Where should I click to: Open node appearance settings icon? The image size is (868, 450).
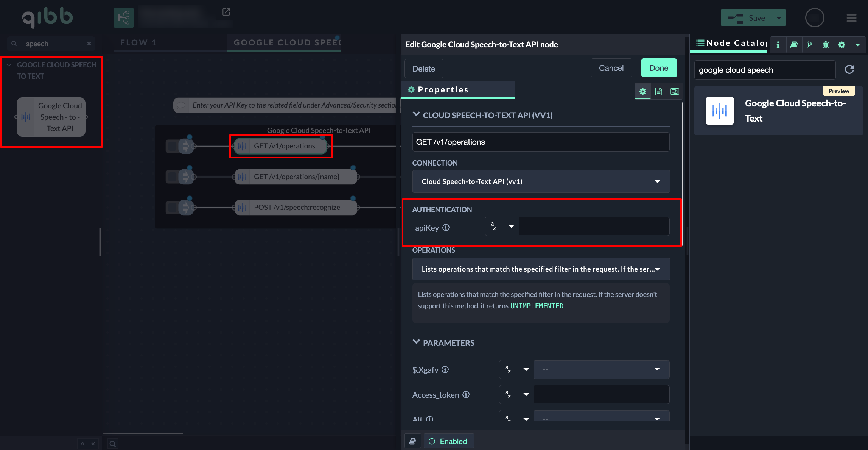point(674,91)
